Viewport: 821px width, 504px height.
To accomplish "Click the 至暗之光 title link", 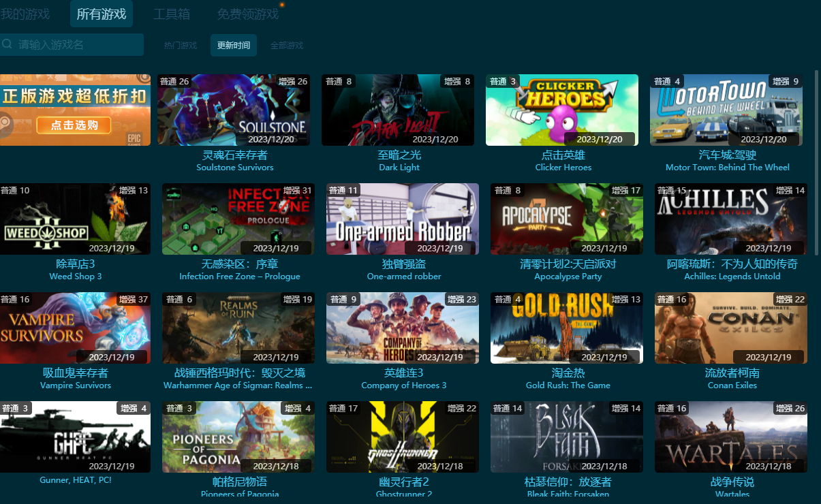I will 399,155.
